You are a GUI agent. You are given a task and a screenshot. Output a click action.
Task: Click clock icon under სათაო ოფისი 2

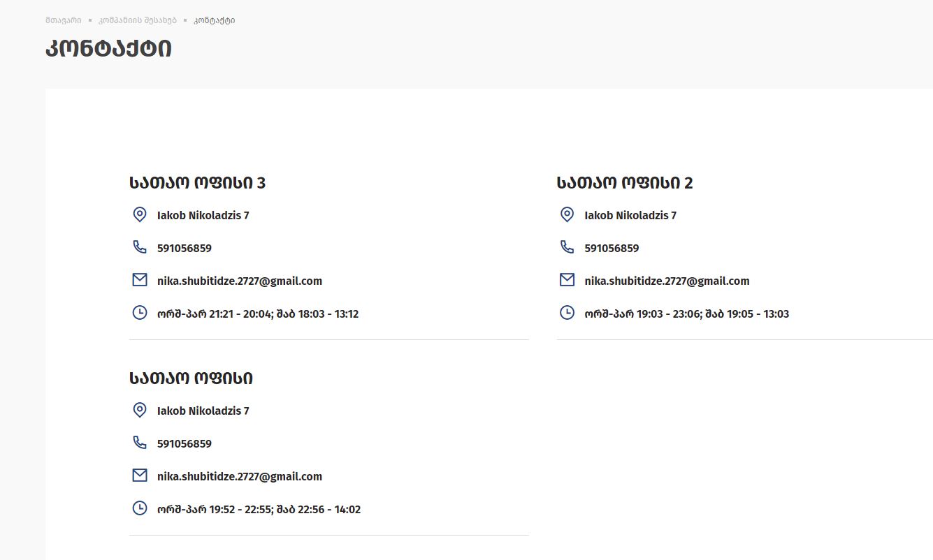567,313
